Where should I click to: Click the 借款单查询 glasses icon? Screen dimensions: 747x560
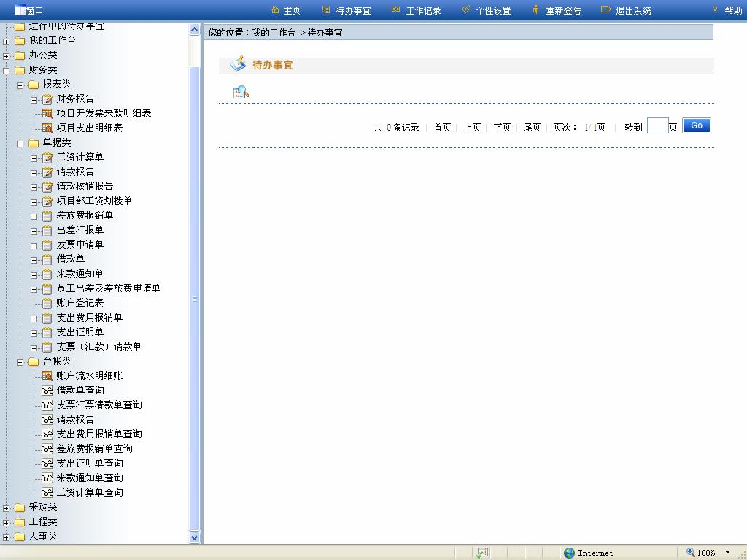point(47,390)
